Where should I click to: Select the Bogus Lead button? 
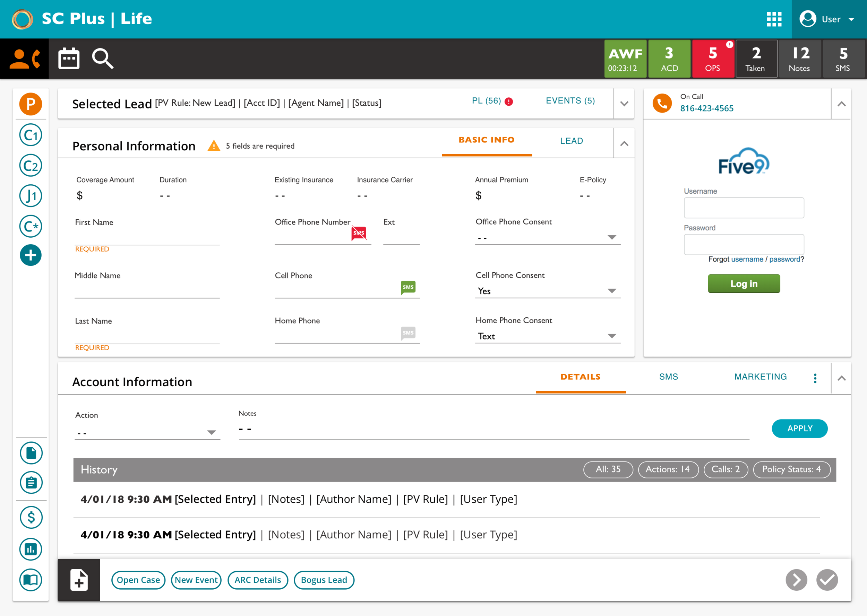[x=324, y=580]
